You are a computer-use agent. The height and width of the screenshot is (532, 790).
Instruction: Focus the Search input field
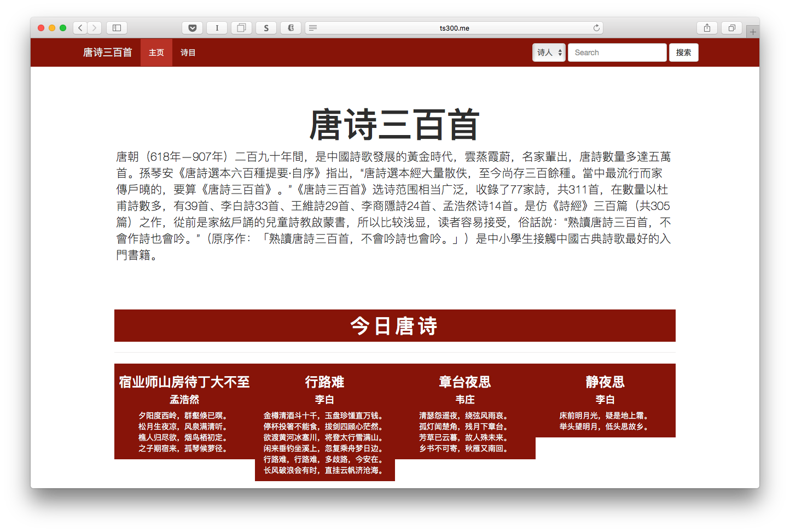click(617, 52)
